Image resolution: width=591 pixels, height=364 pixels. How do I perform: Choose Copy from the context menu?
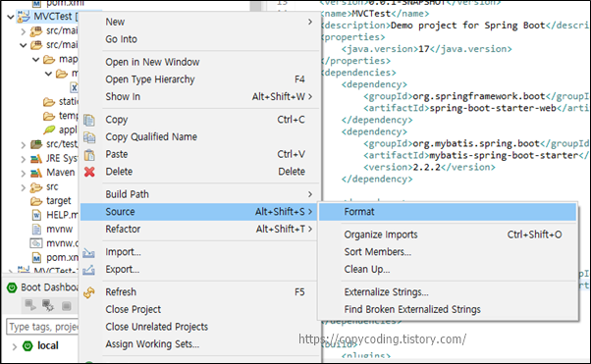(199, 120)
